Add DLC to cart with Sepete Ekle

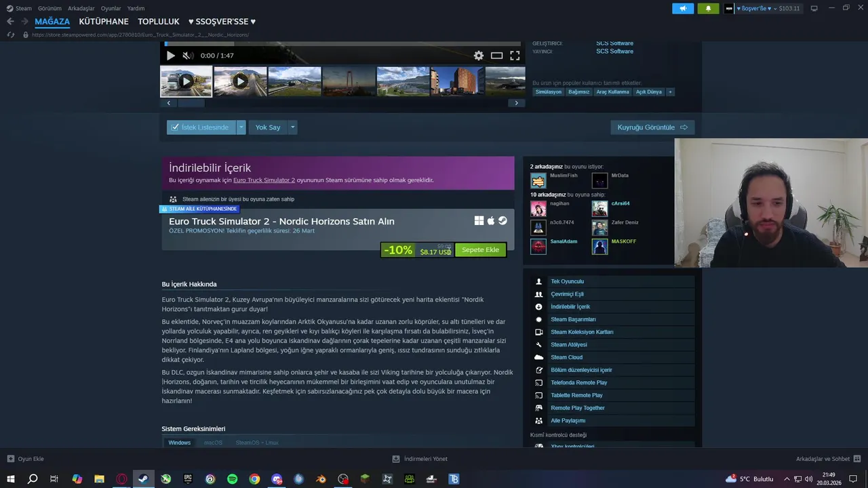pos(480,250)
